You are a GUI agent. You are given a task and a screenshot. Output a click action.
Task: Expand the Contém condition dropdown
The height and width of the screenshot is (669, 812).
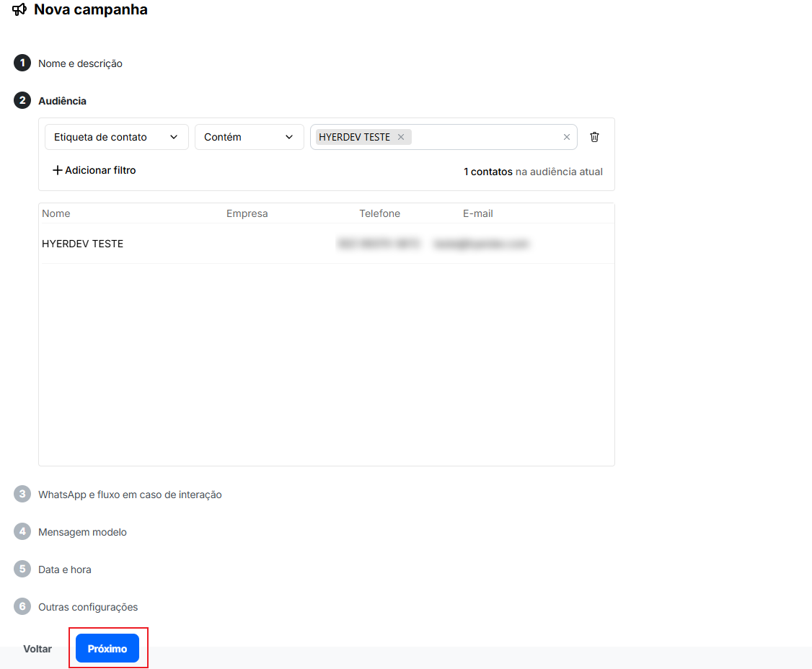(x=249, y=137)
